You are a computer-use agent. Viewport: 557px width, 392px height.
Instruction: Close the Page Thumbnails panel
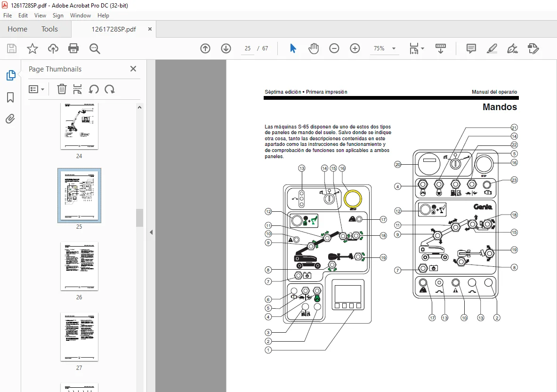pos(133,69)
